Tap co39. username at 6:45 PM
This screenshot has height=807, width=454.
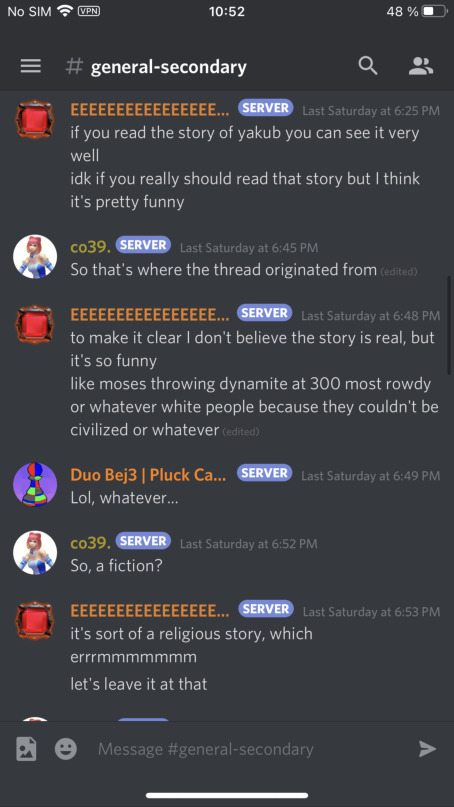click(x=91, y=247)
